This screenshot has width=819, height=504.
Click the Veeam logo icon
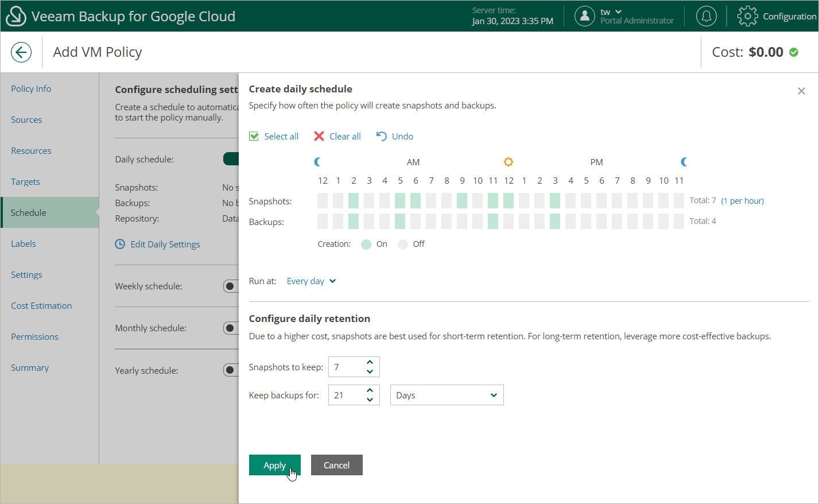(x=15, y=16)
